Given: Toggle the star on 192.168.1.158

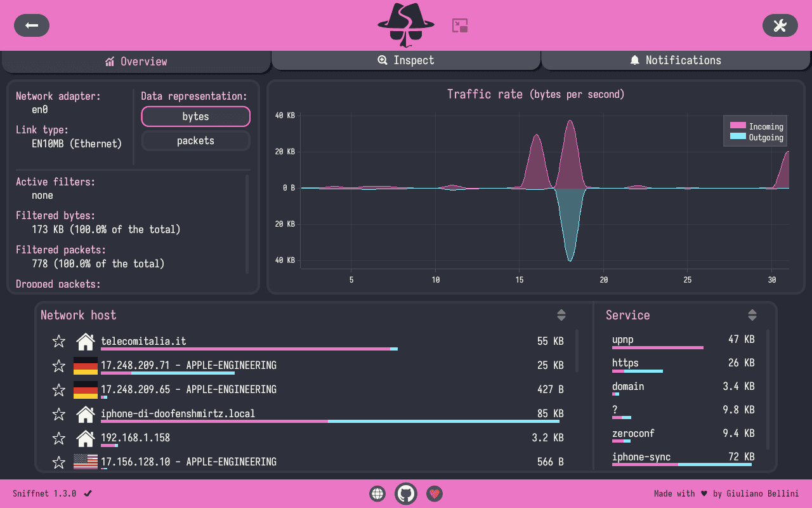Looking at the screenshot, I should point(58,438).
